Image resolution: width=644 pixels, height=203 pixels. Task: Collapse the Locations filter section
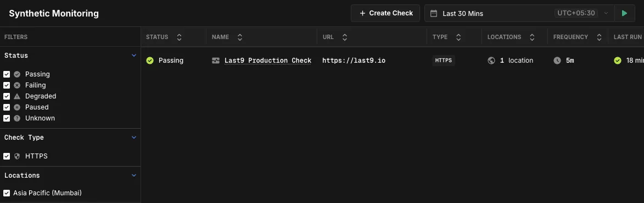tap(133, 175)
